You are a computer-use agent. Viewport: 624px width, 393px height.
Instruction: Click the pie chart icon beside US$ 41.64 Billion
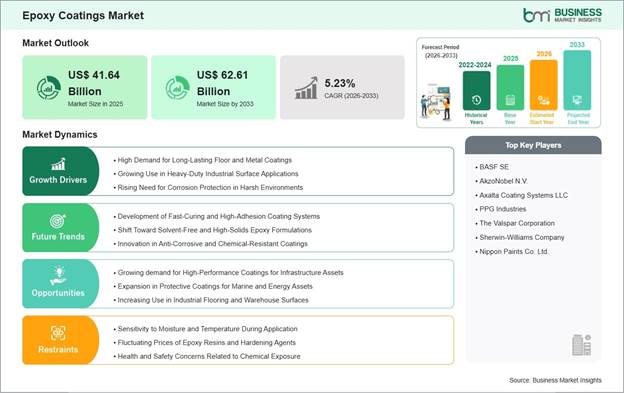(x=49, y=88)
